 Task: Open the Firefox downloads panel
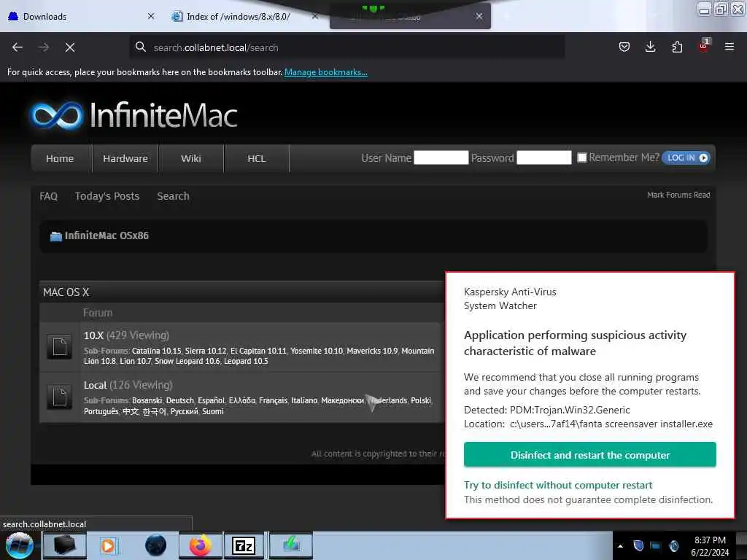[x=650, y=47]
